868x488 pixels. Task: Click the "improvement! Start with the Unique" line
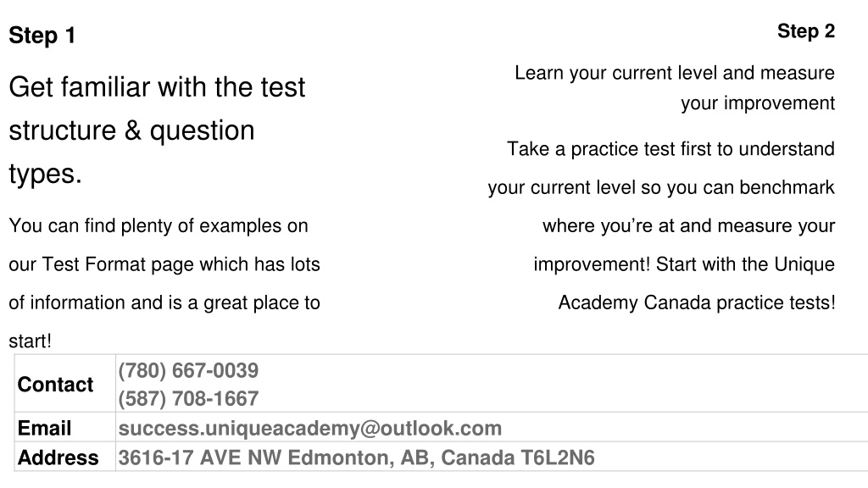[x=684, y=264]
